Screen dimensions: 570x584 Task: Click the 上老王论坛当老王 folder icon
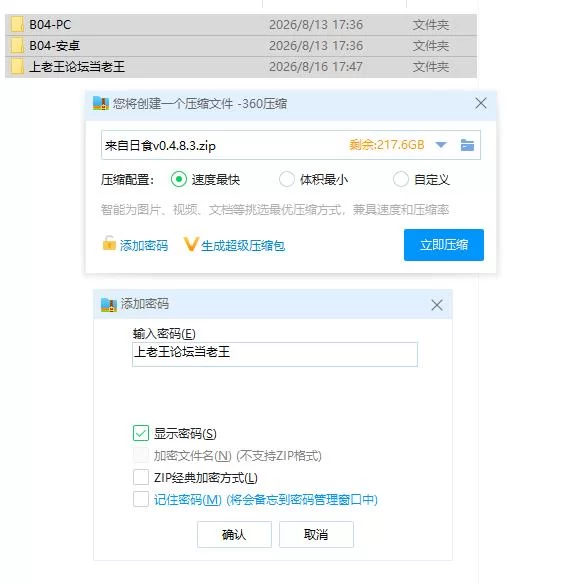click(17, 67)
